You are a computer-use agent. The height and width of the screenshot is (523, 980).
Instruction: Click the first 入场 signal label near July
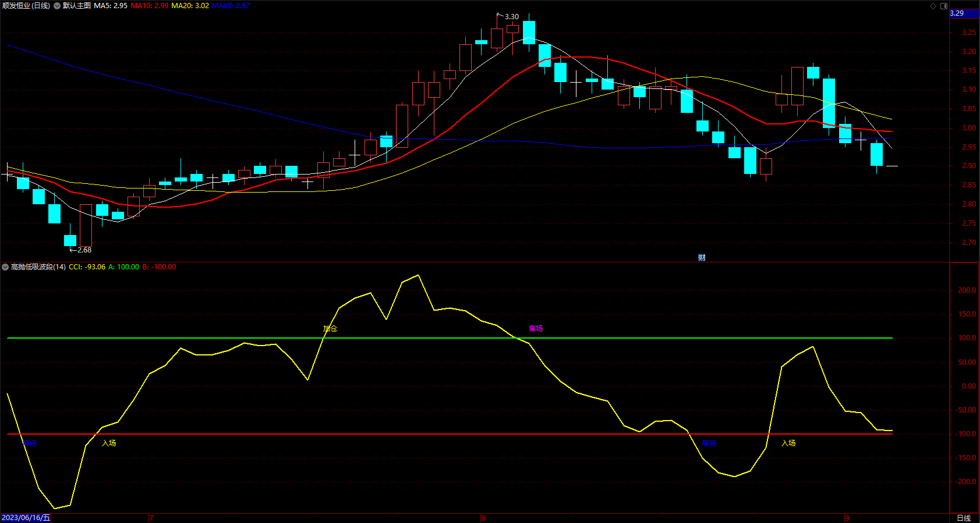(x=109, y=443)
